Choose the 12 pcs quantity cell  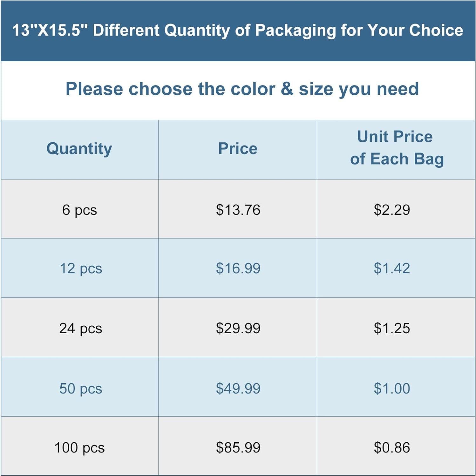81,269
